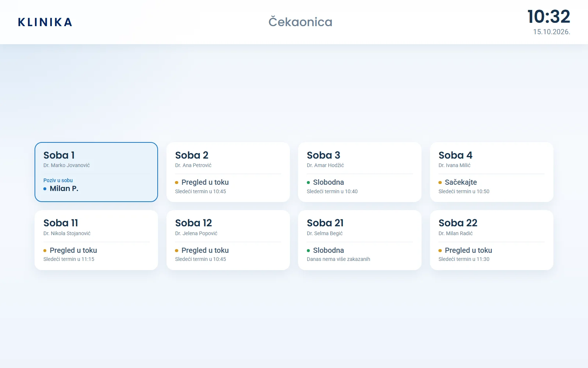
Task: Open the Soba 4 heading
Action: coord(455,155)
